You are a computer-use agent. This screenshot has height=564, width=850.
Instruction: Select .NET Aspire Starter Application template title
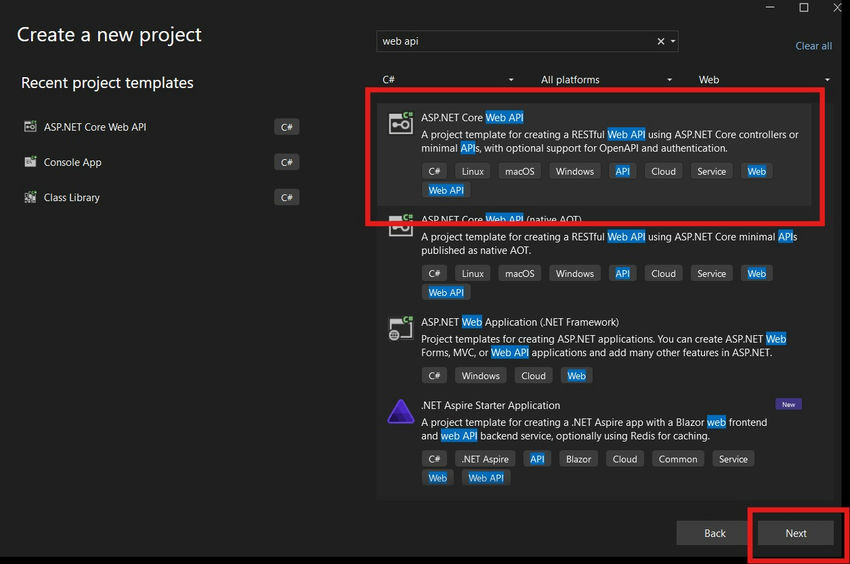click(x=490, y=405)
